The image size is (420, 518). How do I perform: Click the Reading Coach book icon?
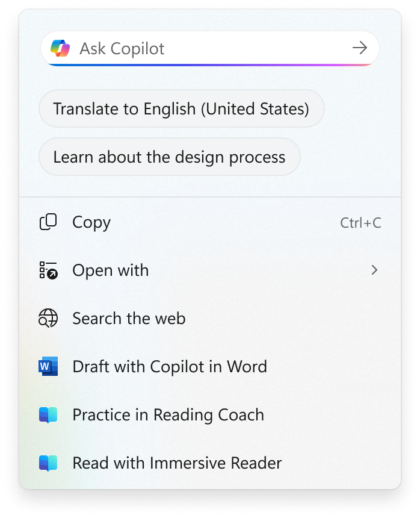48,415
